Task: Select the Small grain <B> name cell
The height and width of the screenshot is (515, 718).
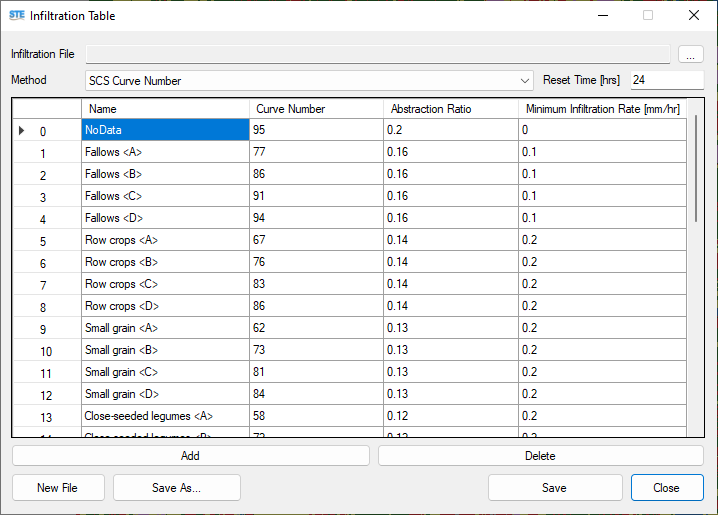Action: (165, 349)
